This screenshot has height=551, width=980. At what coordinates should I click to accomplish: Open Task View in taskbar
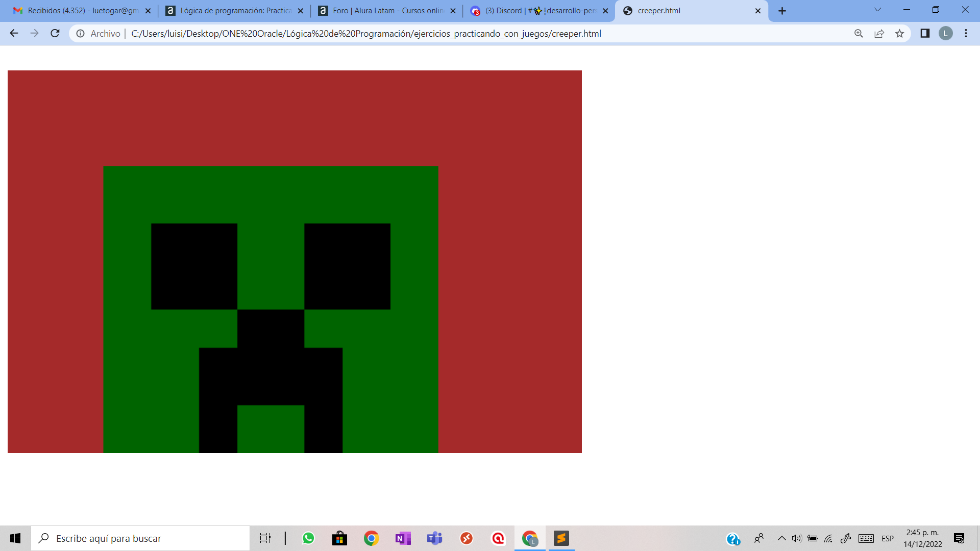265,538
